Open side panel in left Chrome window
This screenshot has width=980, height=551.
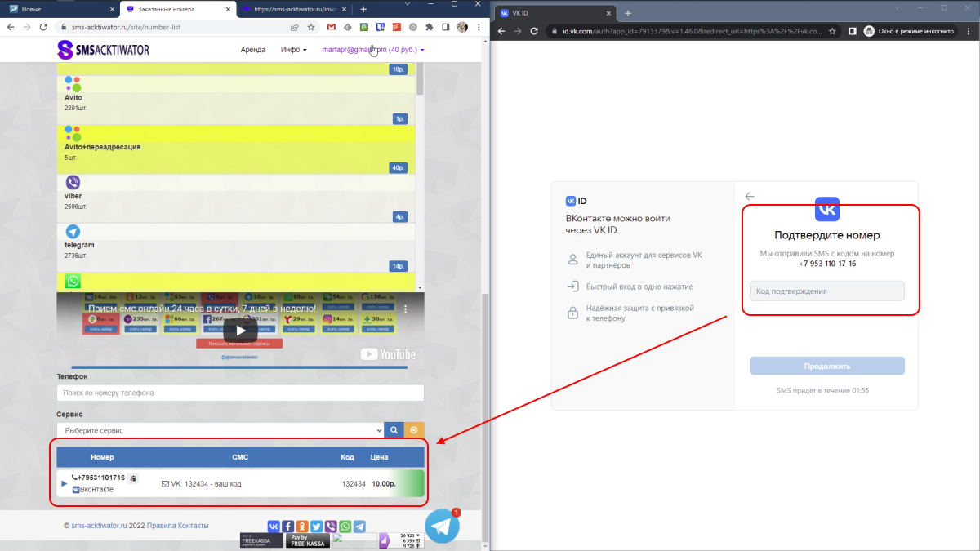[x=446, y=27]
